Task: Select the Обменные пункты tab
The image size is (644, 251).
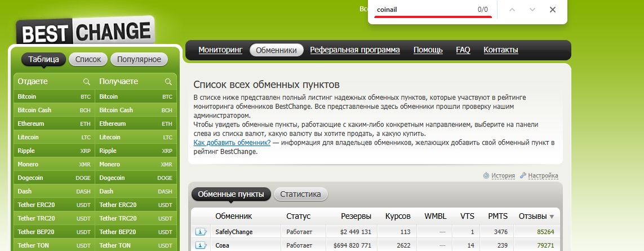Action: [231, 194]
